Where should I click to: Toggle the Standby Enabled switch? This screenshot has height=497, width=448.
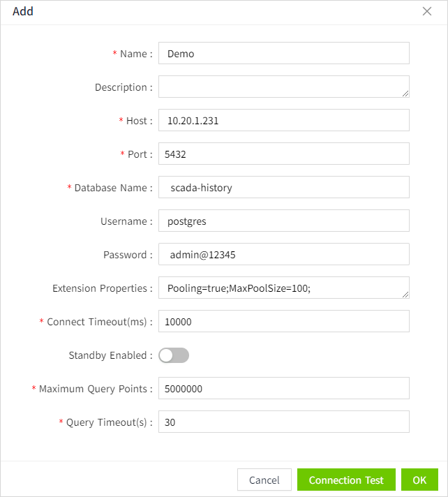[x=174, y=355]
